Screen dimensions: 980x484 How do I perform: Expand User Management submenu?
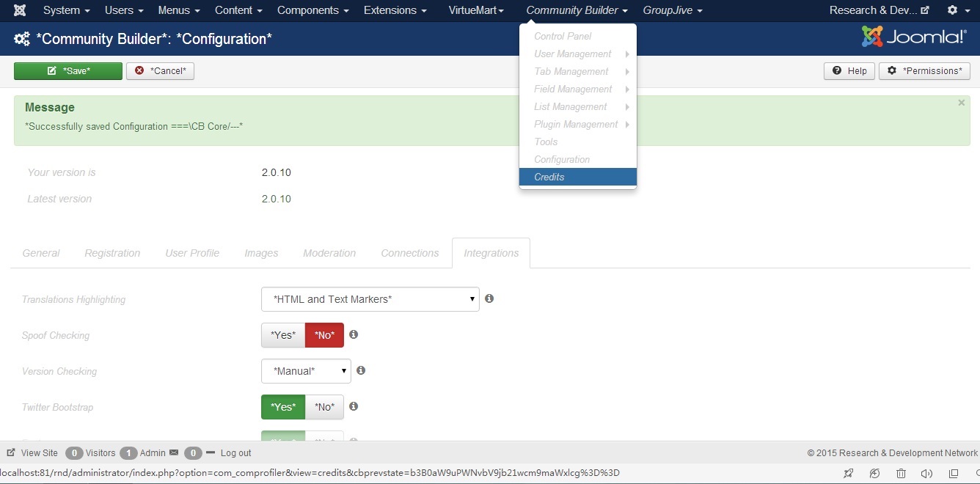tap(578, 54)
